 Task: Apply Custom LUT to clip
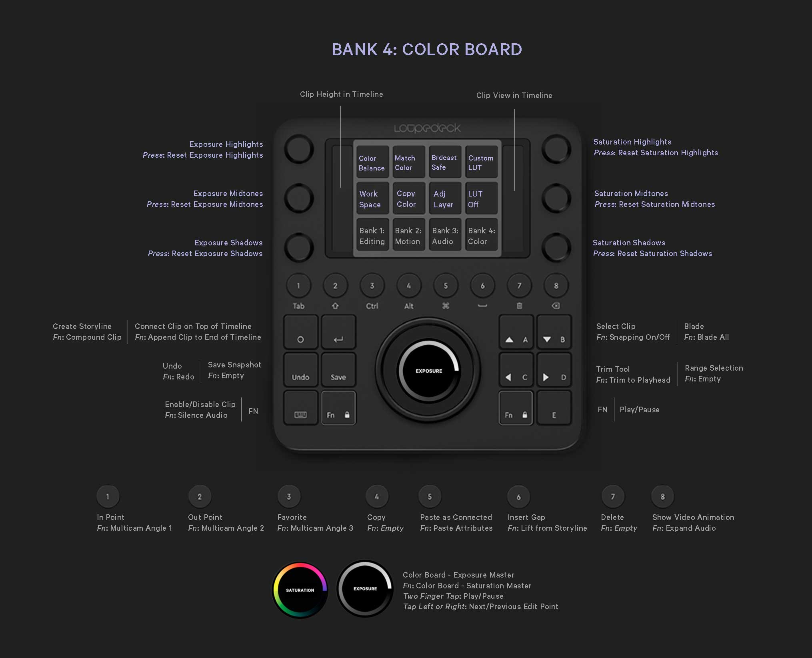tap(480, 163)
